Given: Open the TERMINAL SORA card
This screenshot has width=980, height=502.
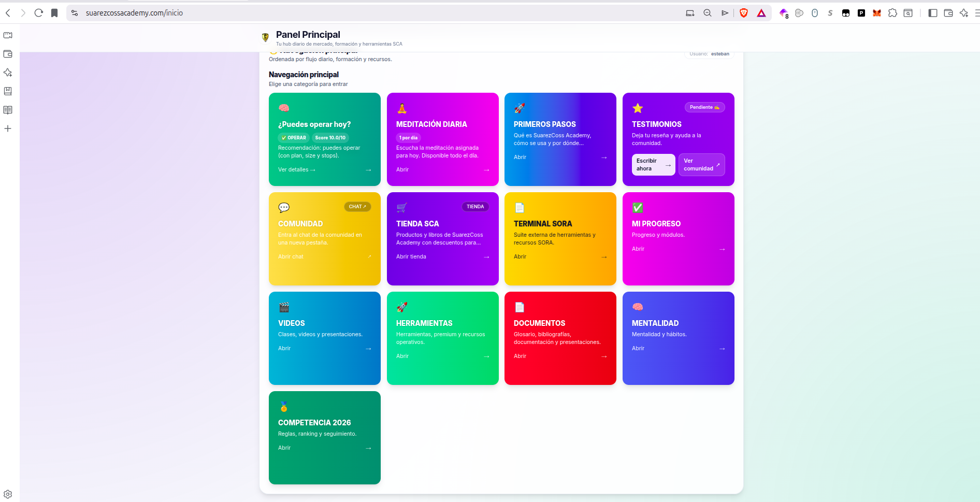Looking at the screenshot, I should tap(560, 238).
